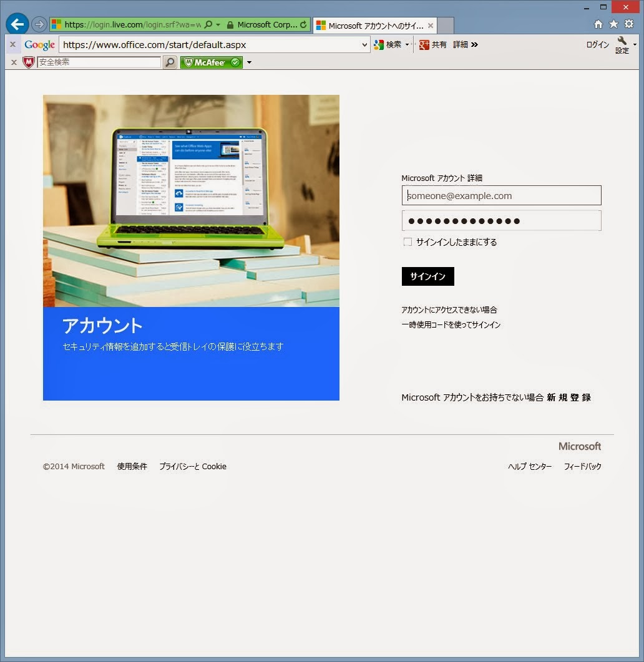The image size is (644, 662).
Task: Click the McAfee shield icon
Action: [28, 62]
